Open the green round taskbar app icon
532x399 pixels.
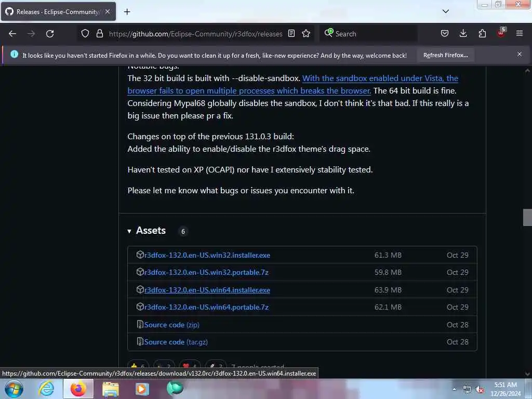[x=175, y=388]
